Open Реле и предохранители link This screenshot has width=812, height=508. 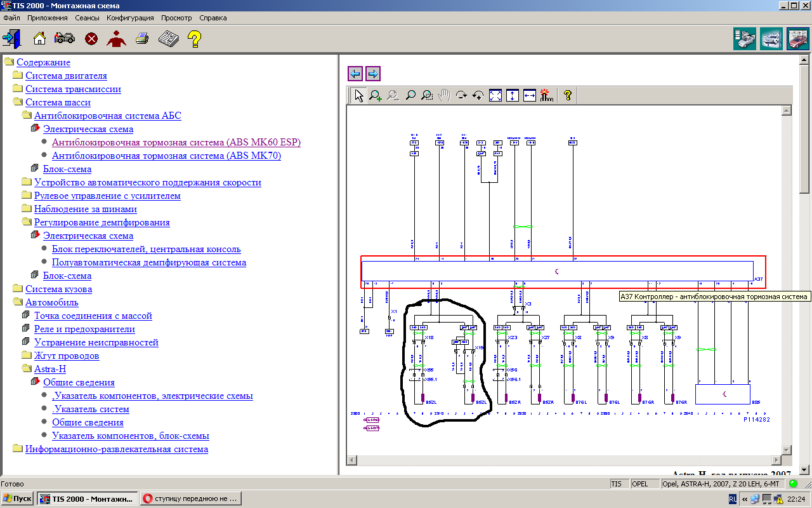click(x=84, y=329)
